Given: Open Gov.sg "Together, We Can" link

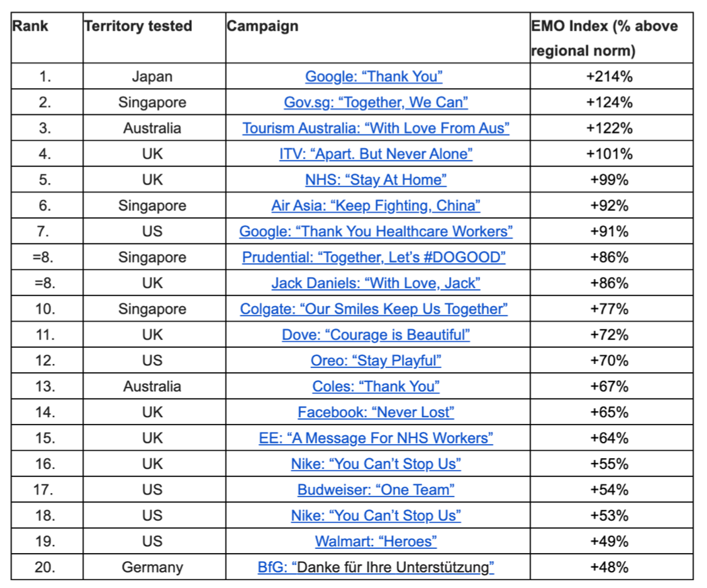Looking at the screenshot, I should click(376, 102).
